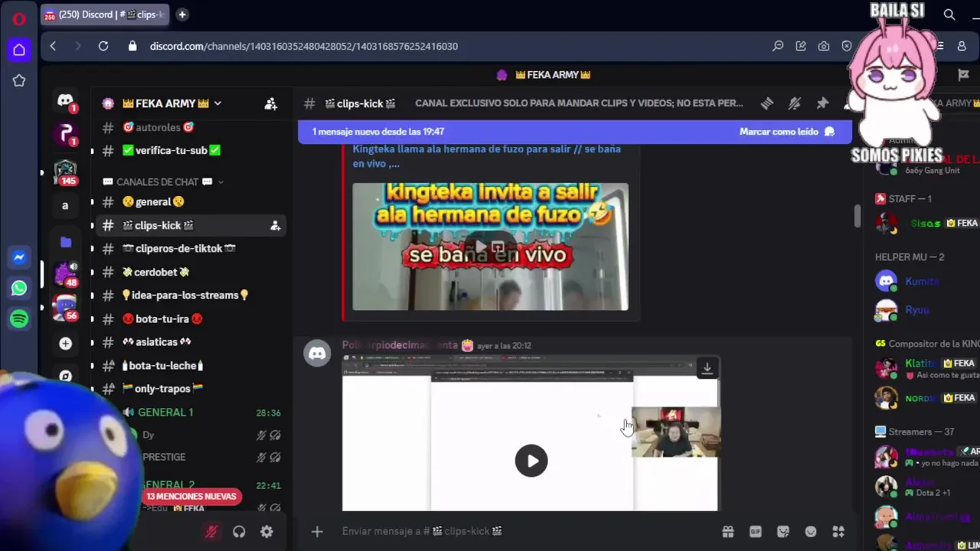
Task: Open Opera sidebar home icon
Action: point(19,50)
